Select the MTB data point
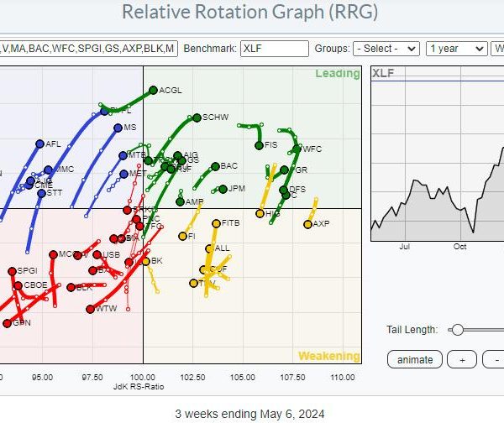Viewport: 504px width, 423px height. pos(123,156)
